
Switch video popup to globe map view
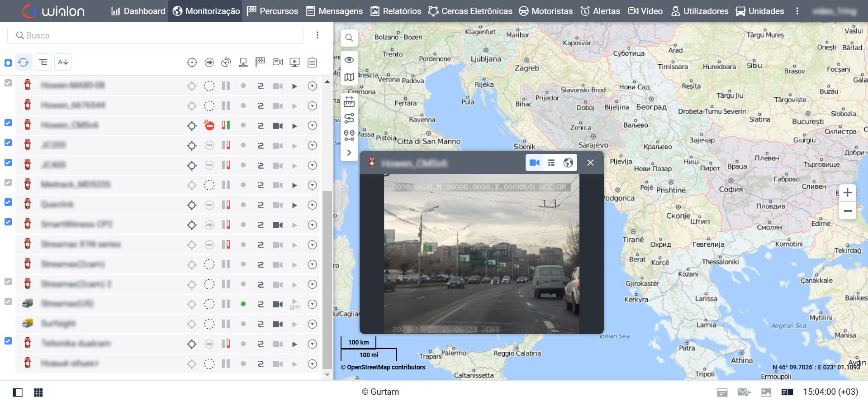568,163
